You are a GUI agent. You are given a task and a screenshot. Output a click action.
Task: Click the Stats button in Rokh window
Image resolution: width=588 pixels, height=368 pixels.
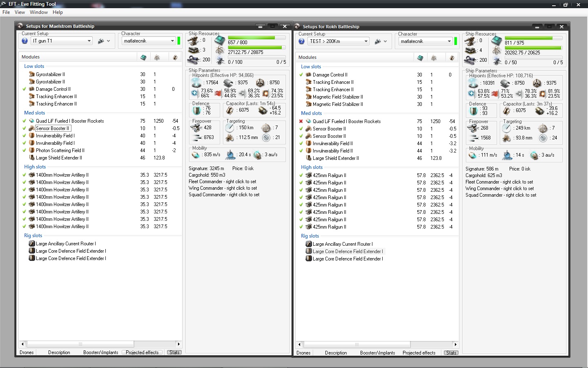[451, 353]
